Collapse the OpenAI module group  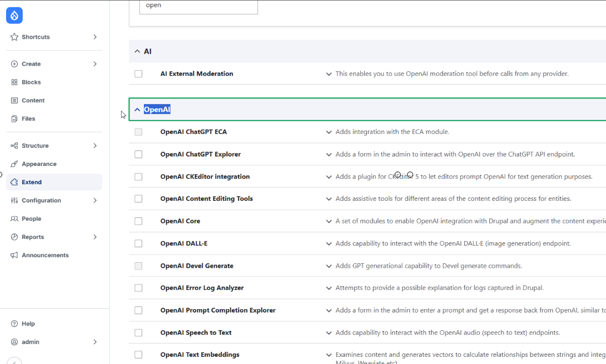tap(137, 110)
